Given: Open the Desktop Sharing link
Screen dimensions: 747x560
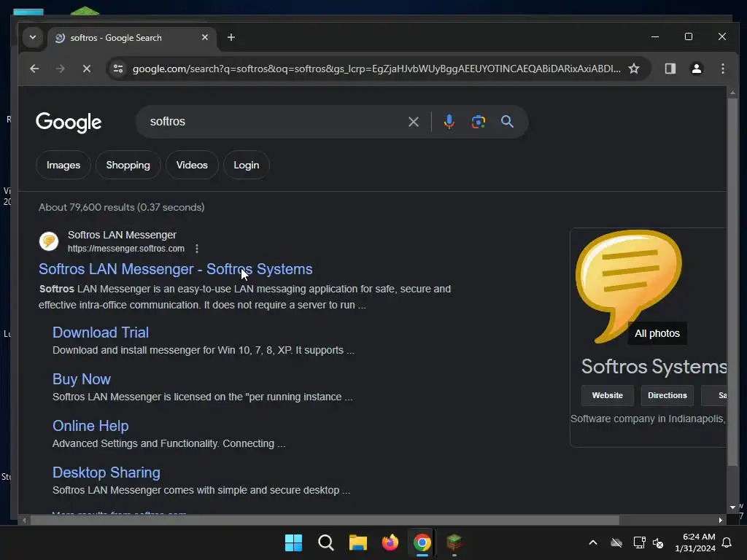Looking at the screenshot, I should coord(107,472).
